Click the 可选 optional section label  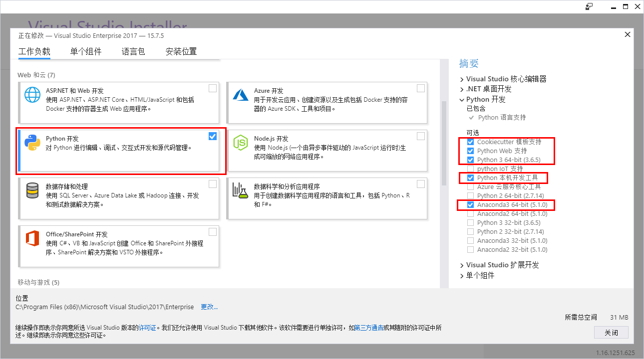tap(472, 133)
